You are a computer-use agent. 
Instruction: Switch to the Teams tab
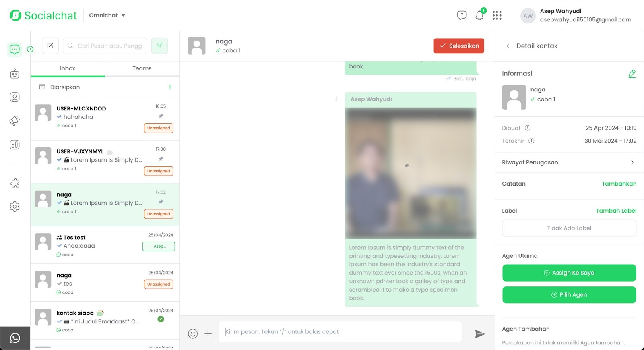142,68
